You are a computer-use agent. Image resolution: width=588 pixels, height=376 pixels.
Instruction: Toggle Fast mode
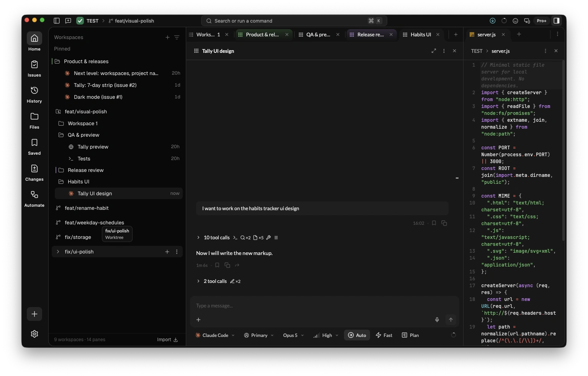coord(384,335)
